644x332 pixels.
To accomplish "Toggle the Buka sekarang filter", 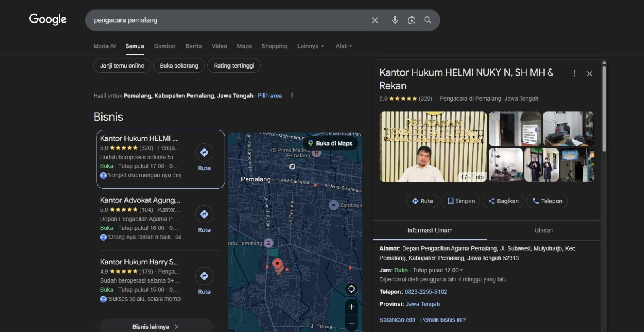I will pos(179,66).
